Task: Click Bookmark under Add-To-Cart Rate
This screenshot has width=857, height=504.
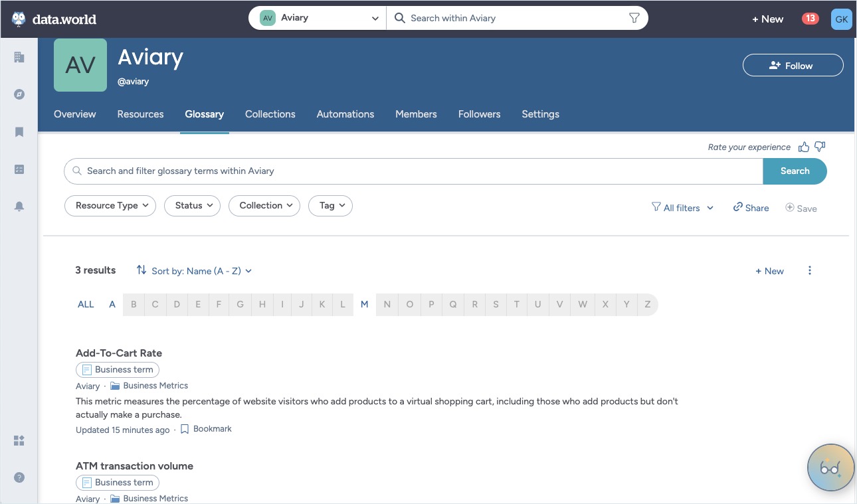Action: click(206, 429)
